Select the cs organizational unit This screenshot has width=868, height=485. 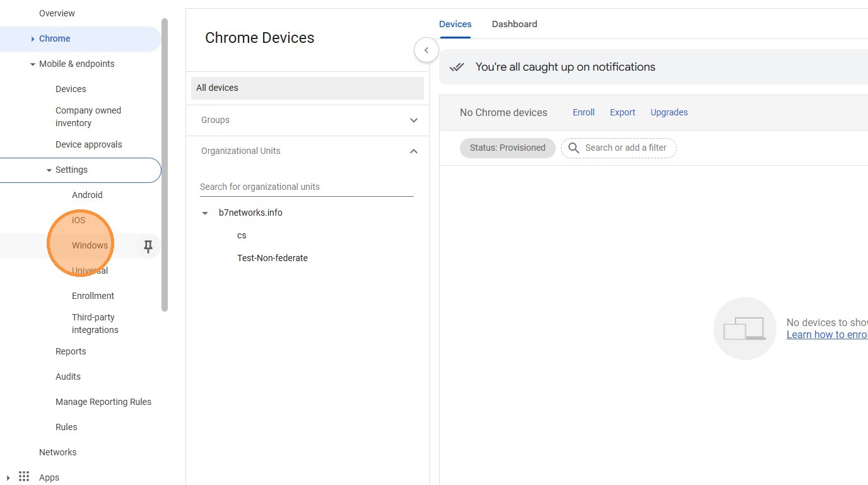coord(242,235)
